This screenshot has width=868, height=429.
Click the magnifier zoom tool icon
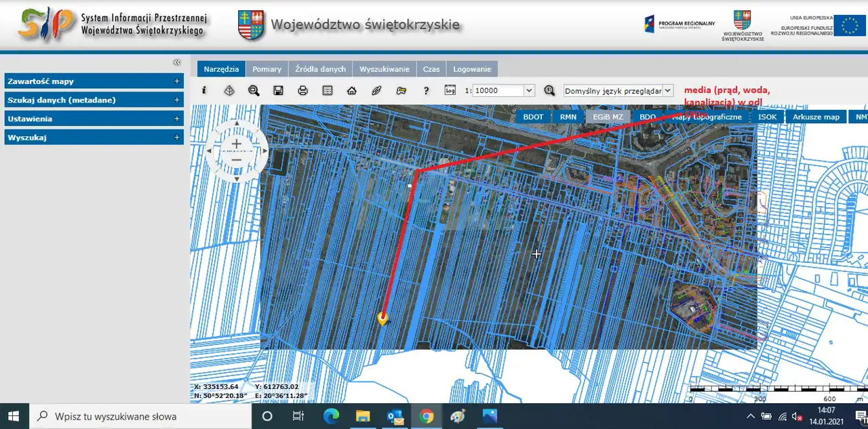point(254,90)
